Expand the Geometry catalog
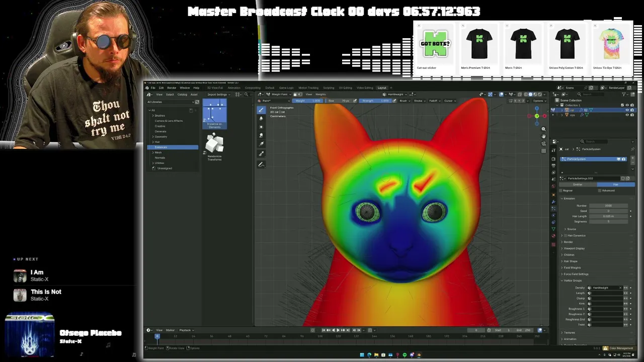 click(x=153, y=137)
